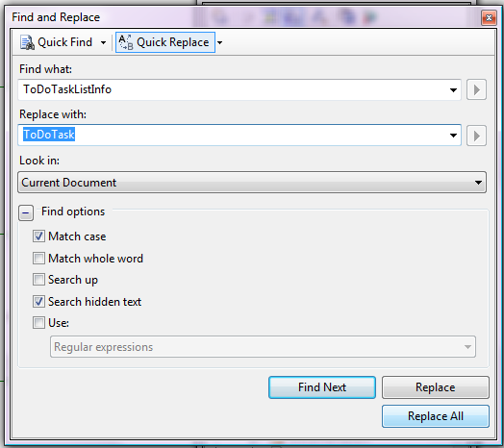
Task: Click the Quick Find document icon
Action: pos(27,42)
